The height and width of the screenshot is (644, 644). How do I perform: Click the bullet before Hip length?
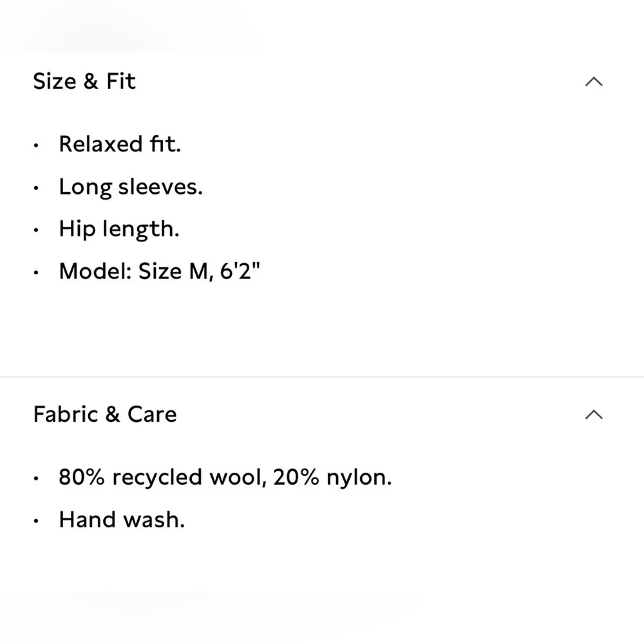click(36, 230)
